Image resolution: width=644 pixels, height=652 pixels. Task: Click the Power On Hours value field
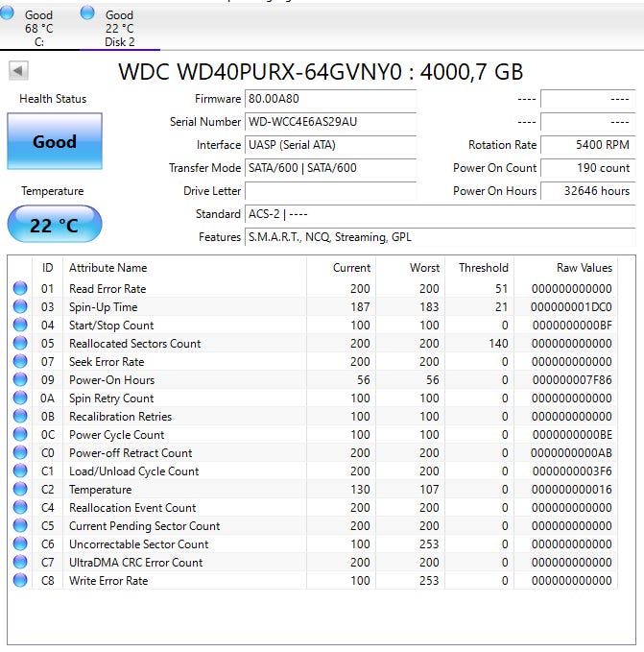tap(586, 191)
